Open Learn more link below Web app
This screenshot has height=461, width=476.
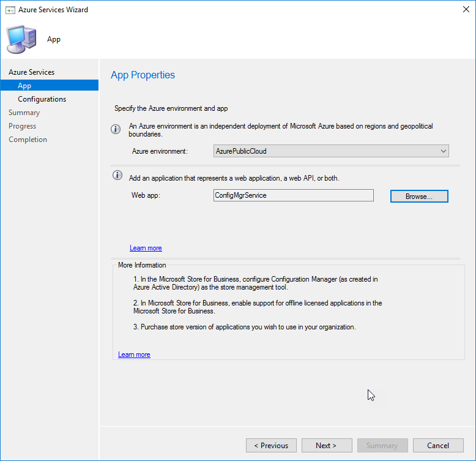146,248
